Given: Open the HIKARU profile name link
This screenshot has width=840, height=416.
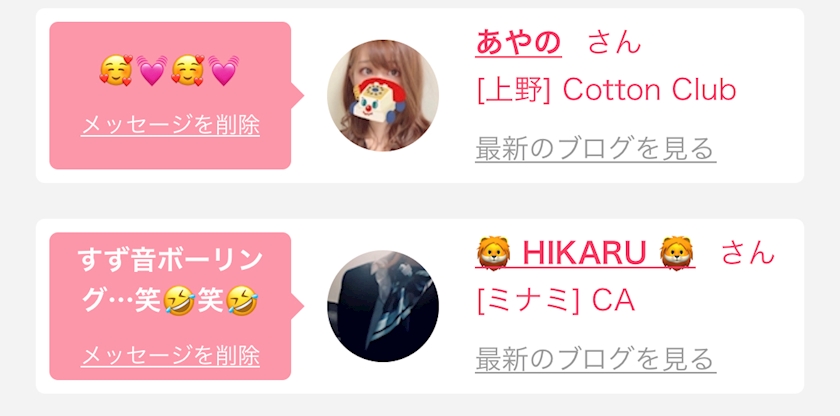Looking at the screenshot, I should coord(585,253).
